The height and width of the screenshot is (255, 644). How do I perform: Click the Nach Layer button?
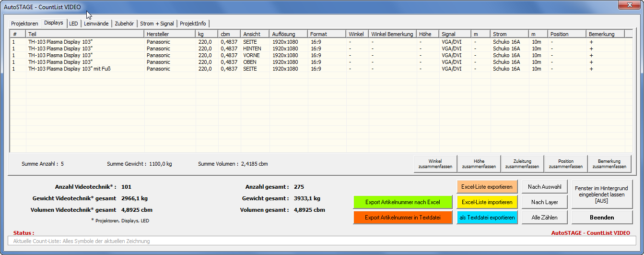[544, 202]
